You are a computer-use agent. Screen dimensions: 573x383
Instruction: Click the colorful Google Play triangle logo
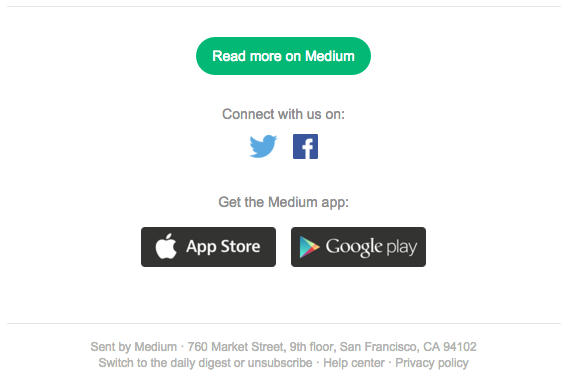click(309, 247)
